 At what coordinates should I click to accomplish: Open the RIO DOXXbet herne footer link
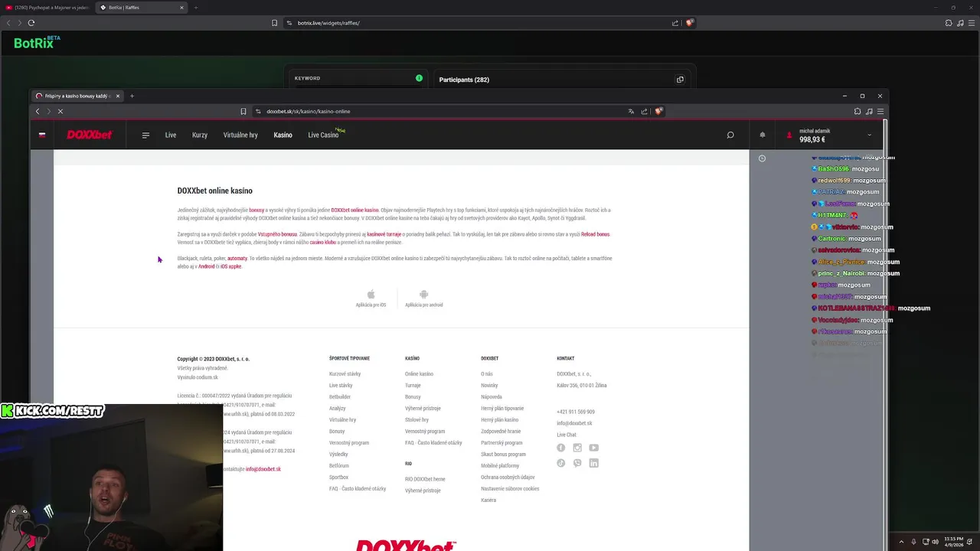point(425,479)
